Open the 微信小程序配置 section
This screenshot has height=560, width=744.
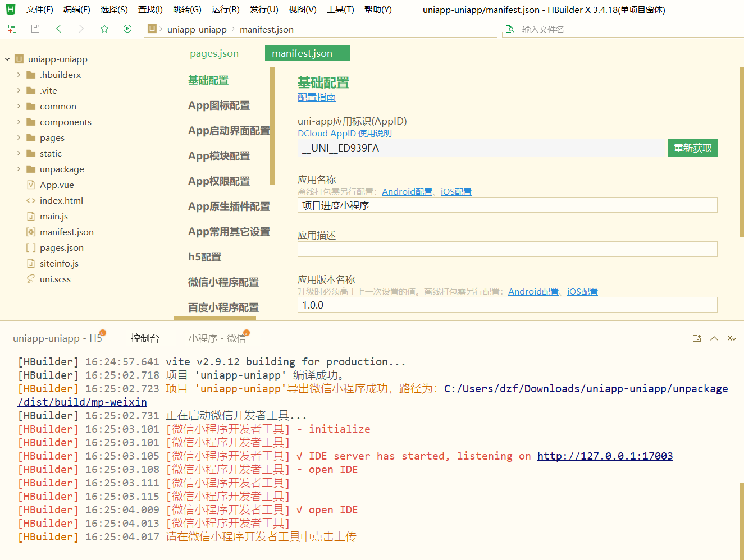pos(223,282)
